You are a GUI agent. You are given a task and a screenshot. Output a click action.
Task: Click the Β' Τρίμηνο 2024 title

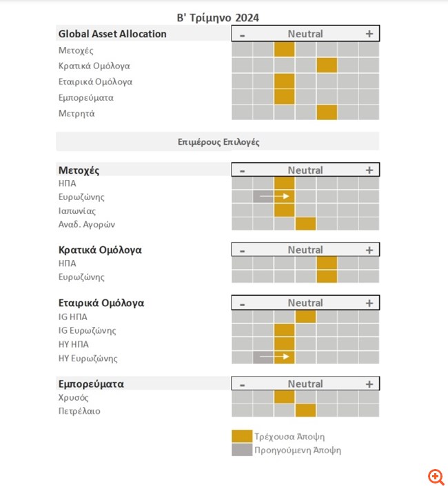tap(218, 18)
